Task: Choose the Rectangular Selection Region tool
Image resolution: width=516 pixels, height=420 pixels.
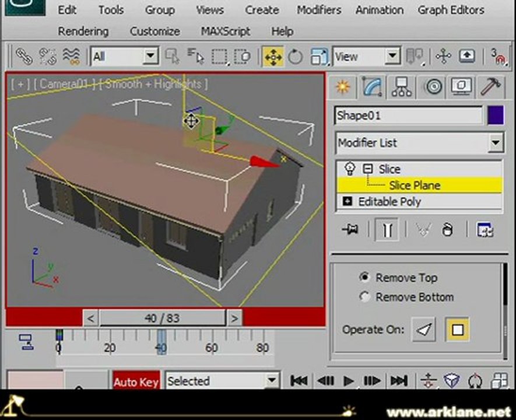Action: (x=219, y=57)
